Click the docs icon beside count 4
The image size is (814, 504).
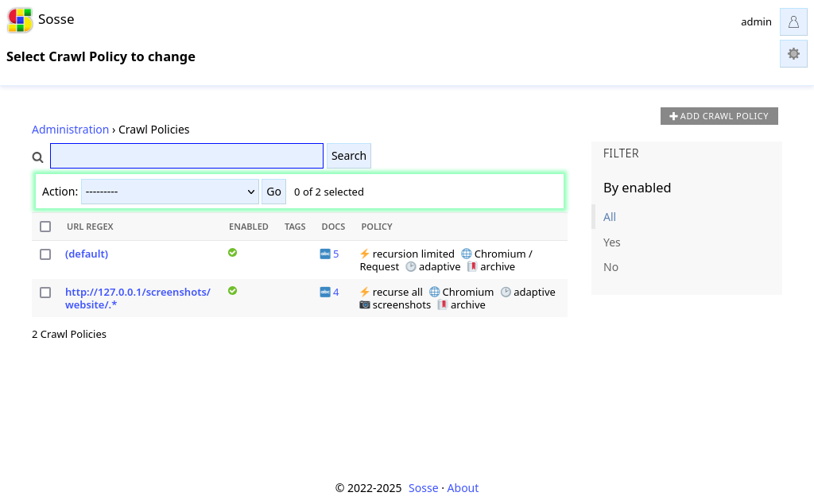[x=325, y=293]
